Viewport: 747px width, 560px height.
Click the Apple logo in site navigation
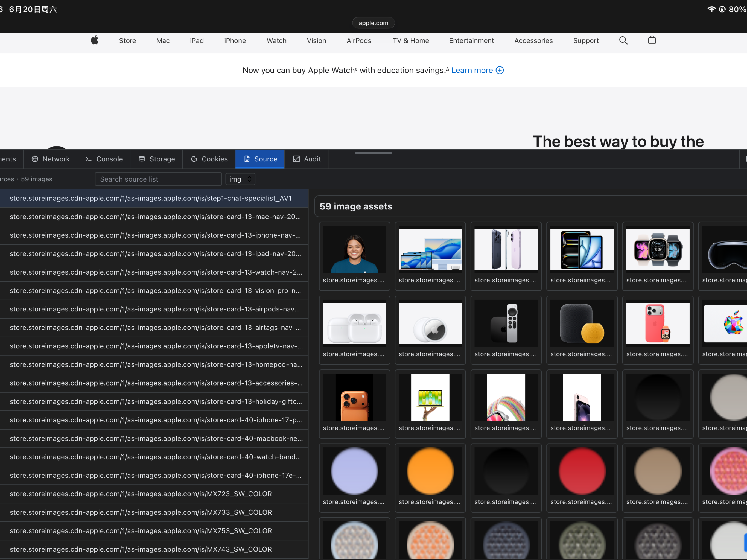pos(95,40)
